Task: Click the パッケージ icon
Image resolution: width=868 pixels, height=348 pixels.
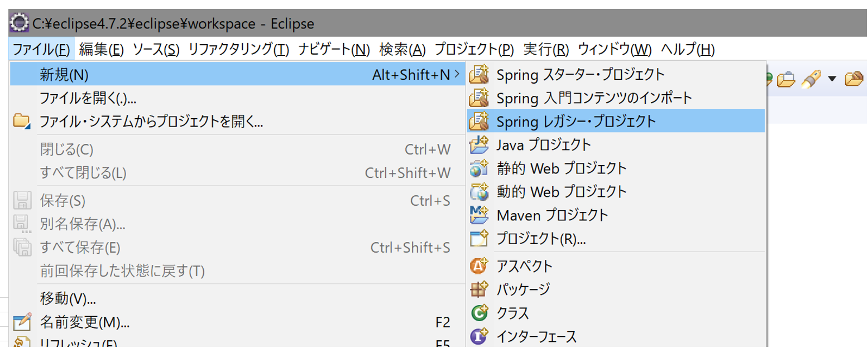Action: (x=479, y=289)
